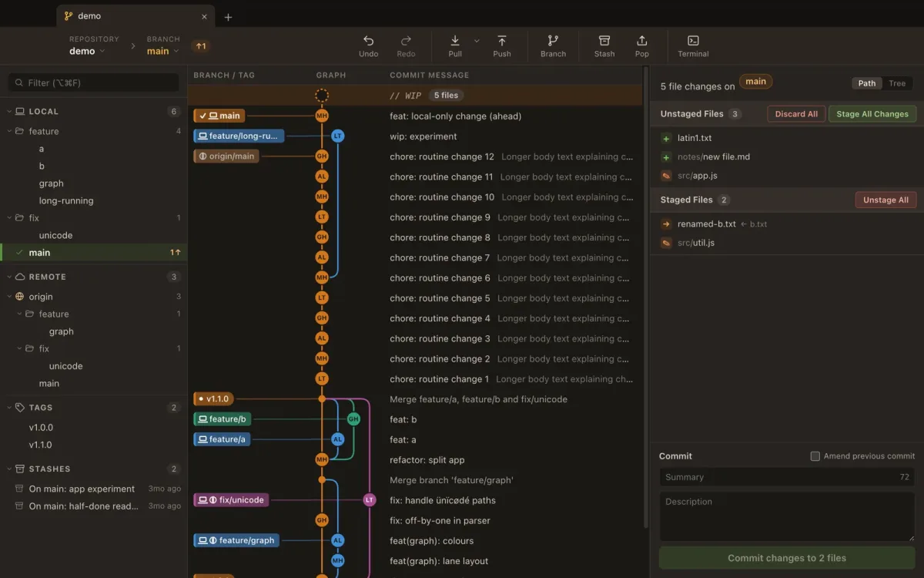Push commits with the Push icon
Viewport: 924px width, 578px height.
click(502, 41)
